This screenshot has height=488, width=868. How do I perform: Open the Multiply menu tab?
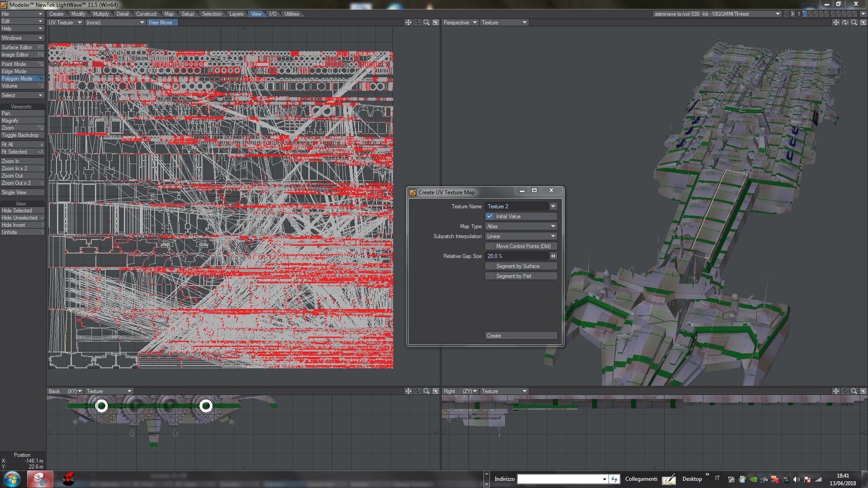pos(101,14)
